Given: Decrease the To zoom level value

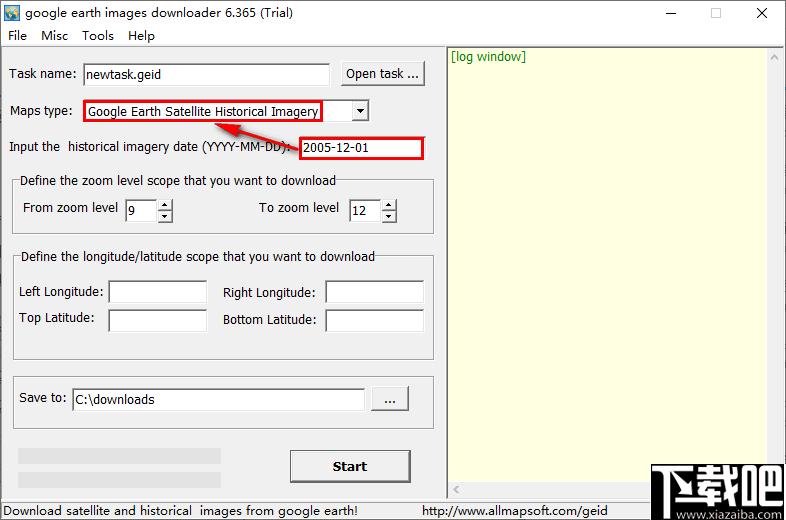Looking at the screenshot, I should click(x=389, y=216).
